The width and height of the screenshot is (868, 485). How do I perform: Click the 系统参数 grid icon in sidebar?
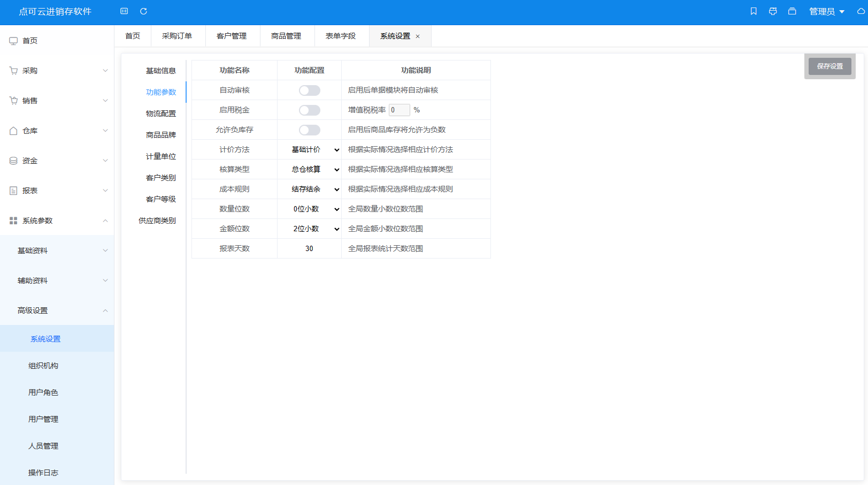click(13, 220)
